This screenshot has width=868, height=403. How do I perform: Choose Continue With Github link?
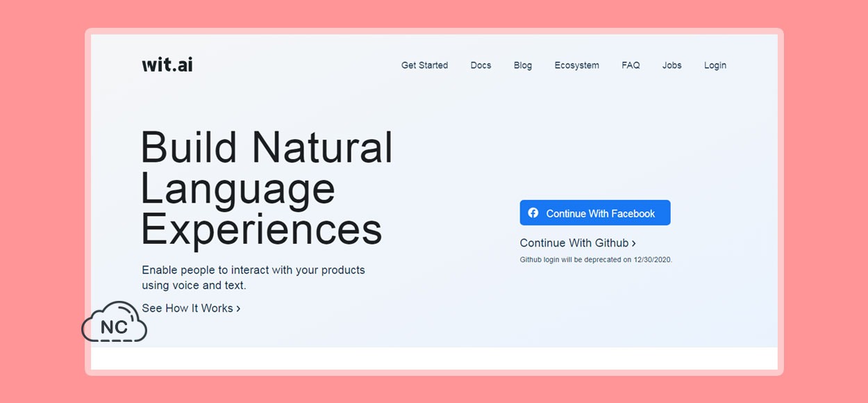click(578, 242)
